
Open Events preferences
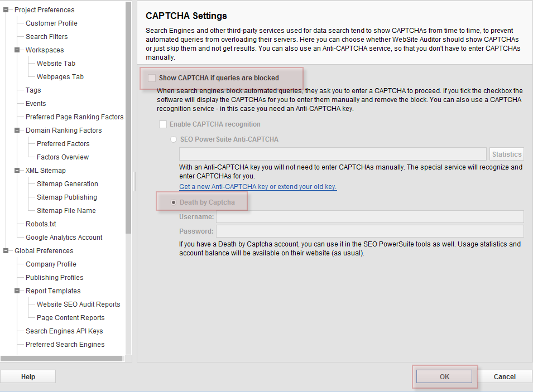coord(36,103)
